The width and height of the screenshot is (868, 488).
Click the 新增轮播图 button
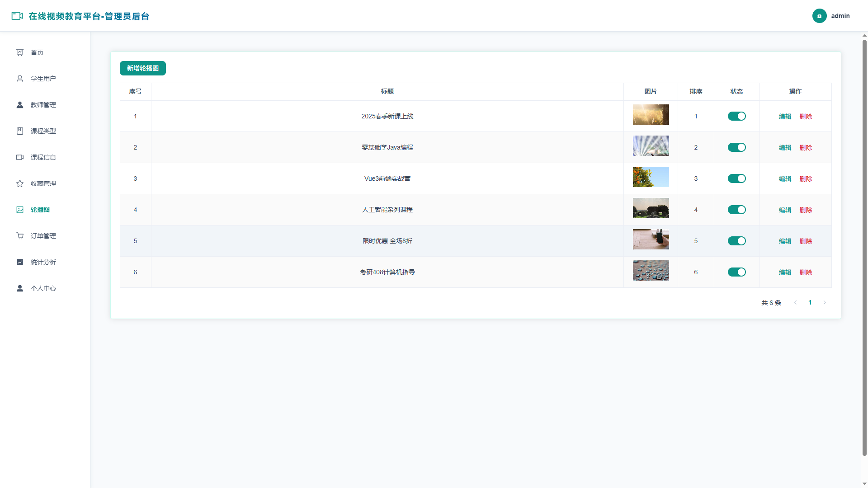point(143,68)
